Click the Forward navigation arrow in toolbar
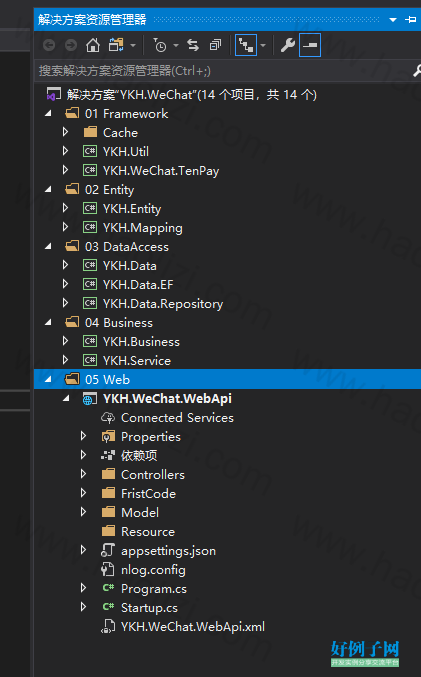 click(71, 45)
